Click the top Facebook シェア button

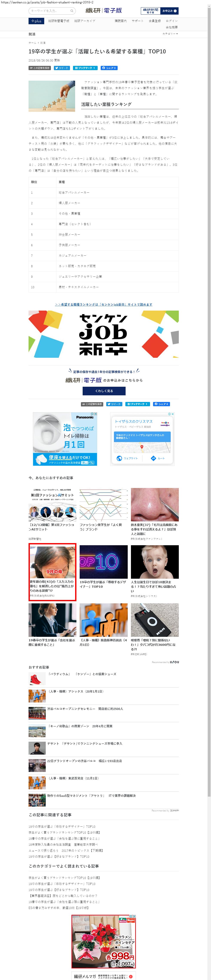click(109, 68)
